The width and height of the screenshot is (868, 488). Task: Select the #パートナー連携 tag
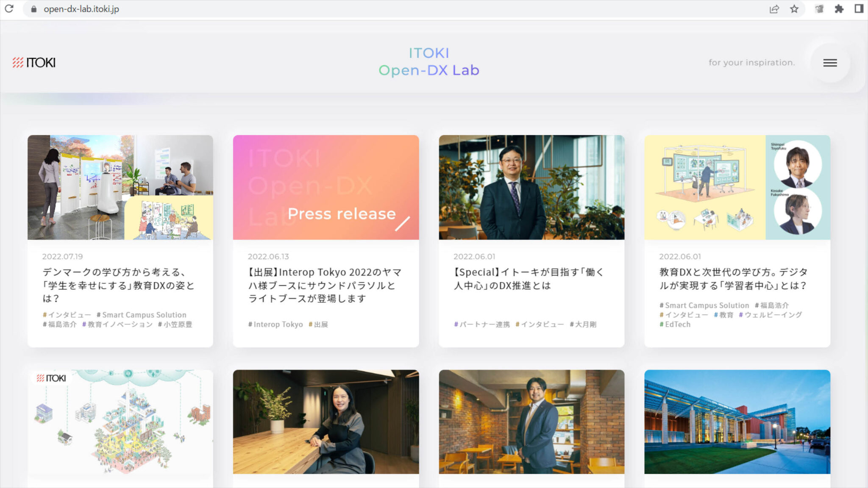click(482, 324)
